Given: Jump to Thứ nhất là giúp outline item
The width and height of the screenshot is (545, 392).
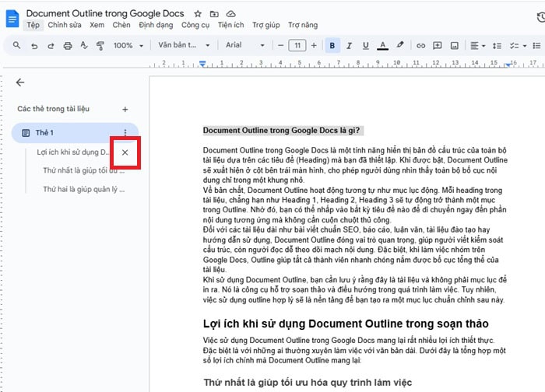Looking at the screenshot, I should 83,170.
